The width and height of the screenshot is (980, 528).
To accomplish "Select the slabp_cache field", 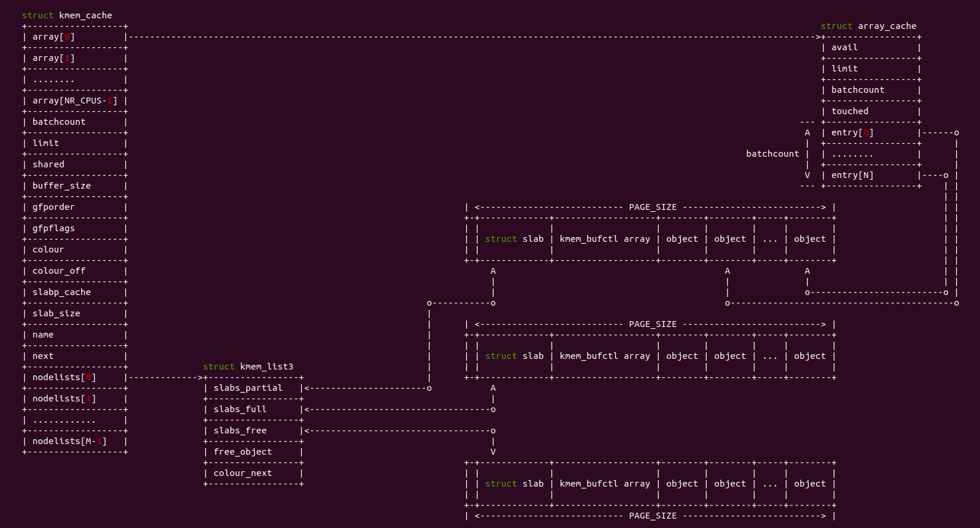I will (62, 292).
